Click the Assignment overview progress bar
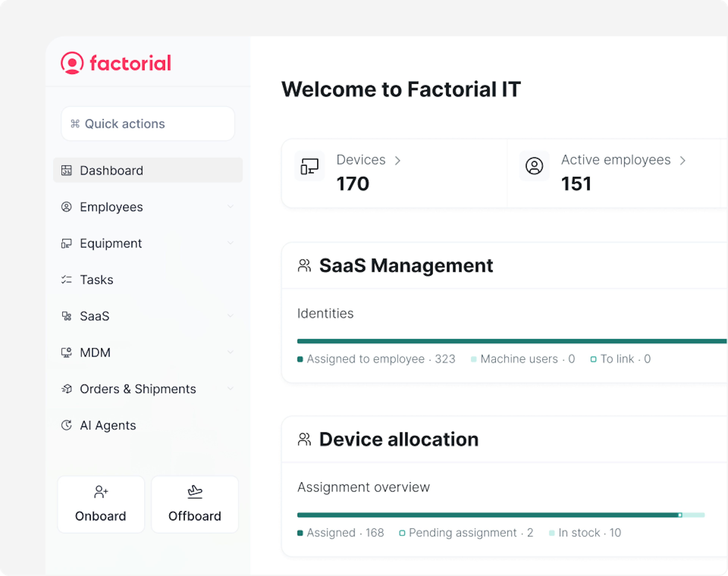This screenshot has width=728, height=576. [501, 515]
